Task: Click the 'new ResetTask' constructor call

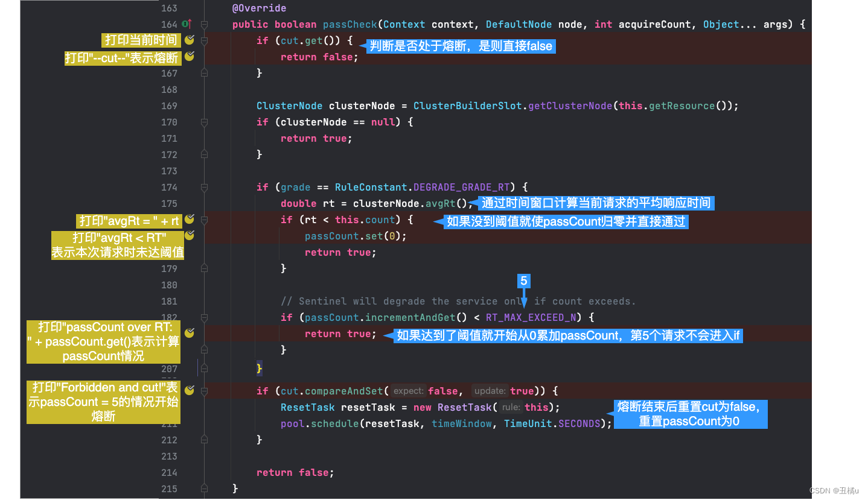Action: [453, 407]
